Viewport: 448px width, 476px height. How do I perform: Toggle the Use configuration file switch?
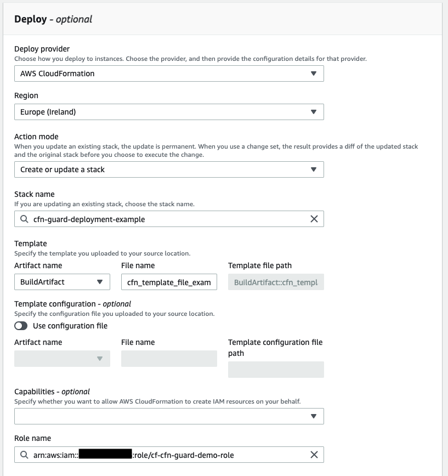tap(21, 326)
